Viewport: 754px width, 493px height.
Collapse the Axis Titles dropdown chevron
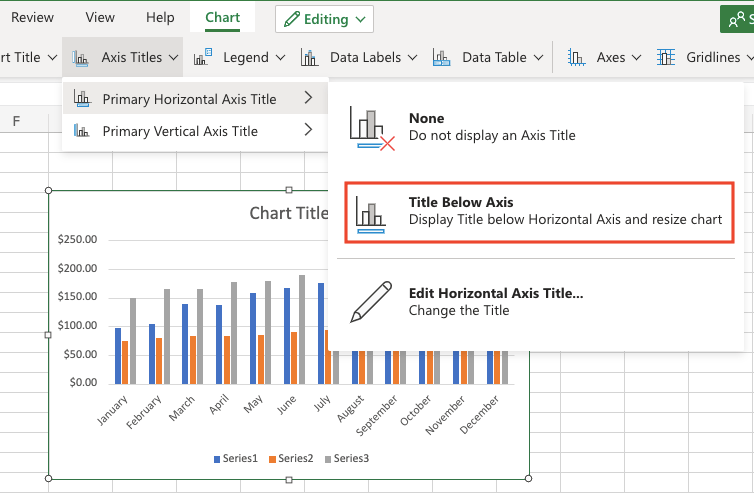174,58
